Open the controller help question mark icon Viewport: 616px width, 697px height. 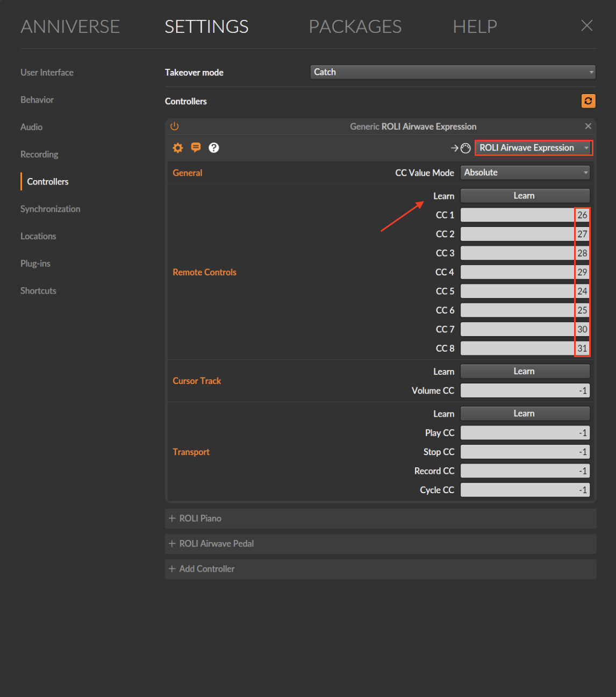point(214,147)
